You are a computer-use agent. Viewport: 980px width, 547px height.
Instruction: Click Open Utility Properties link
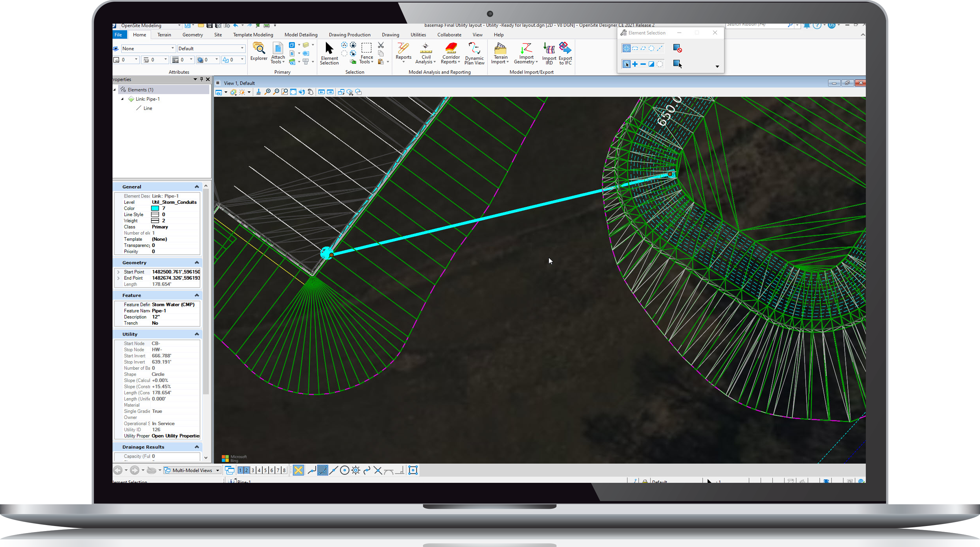point(175,436)
